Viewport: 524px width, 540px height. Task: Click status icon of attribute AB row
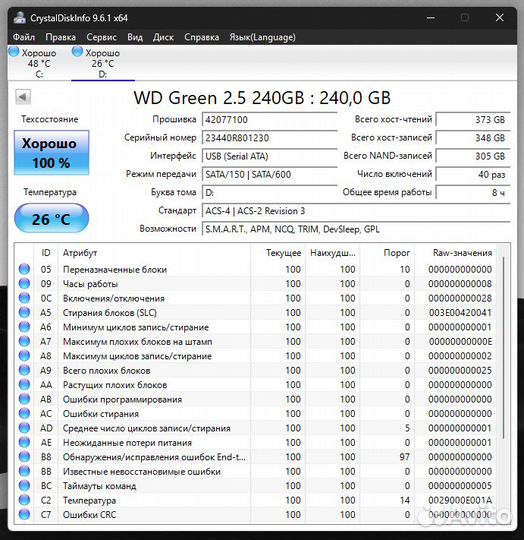24,399
